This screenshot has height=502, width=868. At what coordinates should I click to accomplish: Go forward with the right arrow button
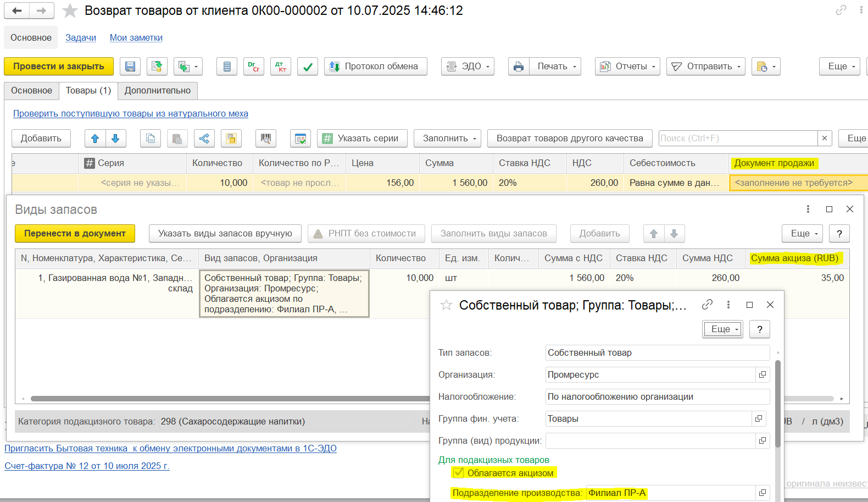point(42,10)
